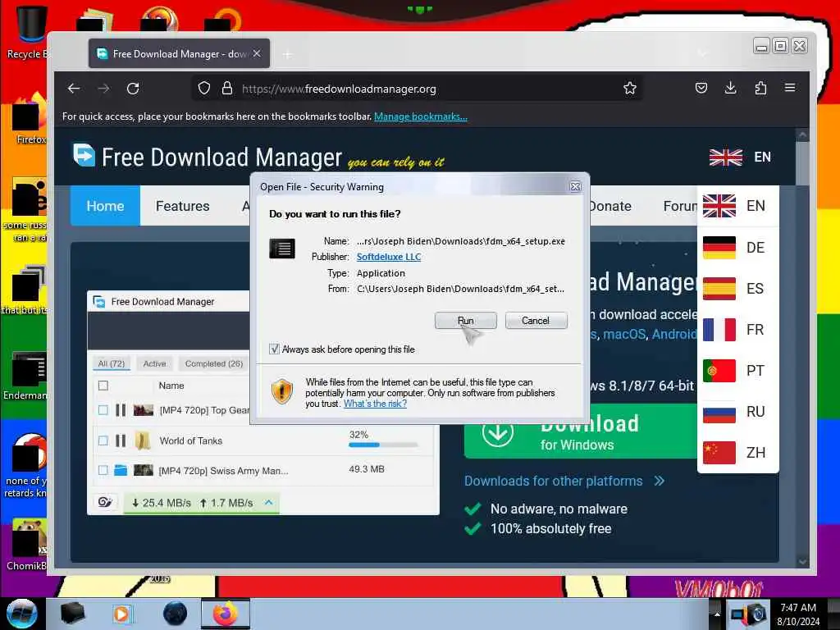
Task: Click the Firefox taskbar icon
Action: click(x=226, y=614)
